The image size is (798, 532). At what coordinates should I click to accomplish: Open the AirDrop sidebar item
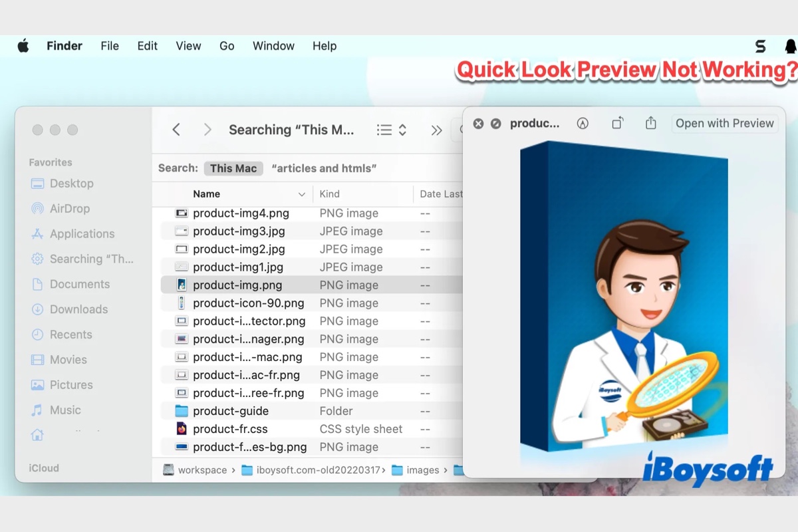coord(69,209)
